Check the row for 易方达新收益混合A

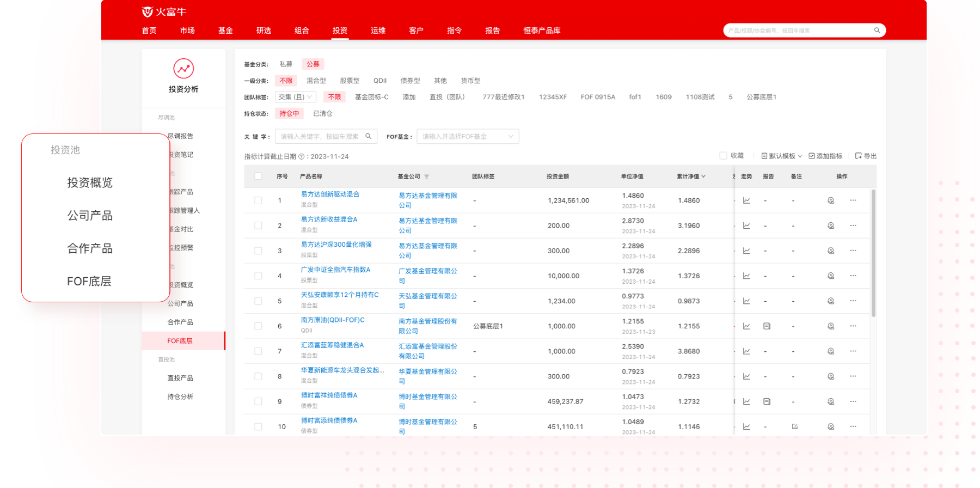click(258, 225)
